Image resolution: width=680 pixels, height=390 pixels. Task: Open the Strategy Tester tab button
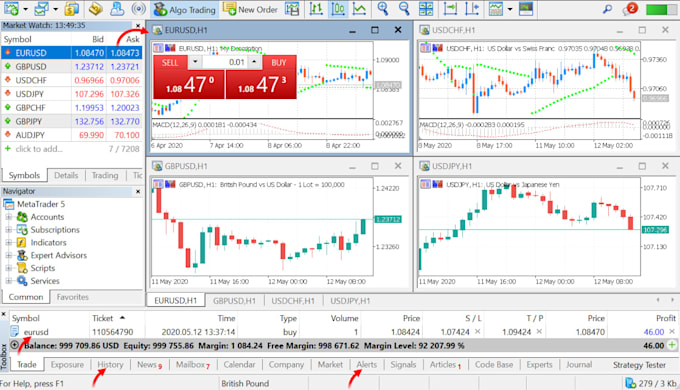point(639,365)
